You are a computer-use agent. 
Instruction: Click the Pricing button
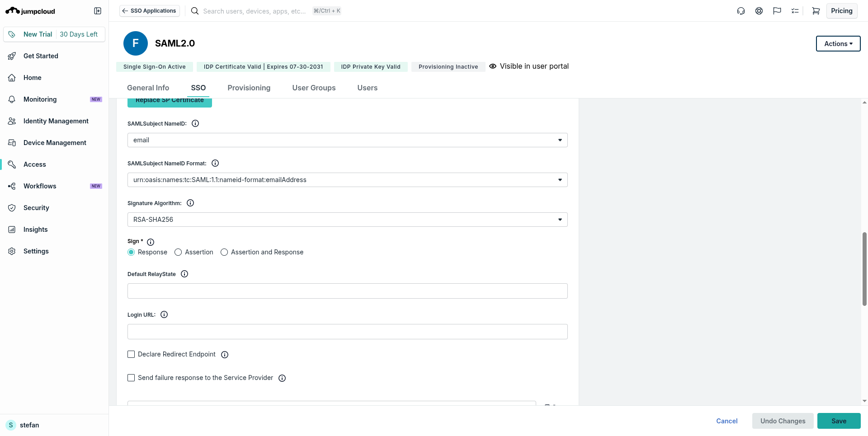[x=842, y=11]
